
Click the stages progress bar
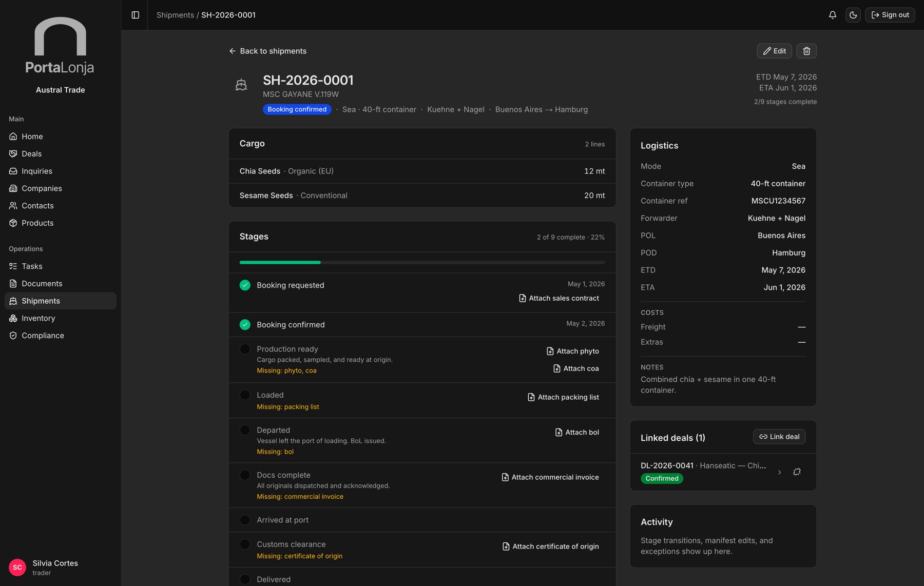click(422, 262)
